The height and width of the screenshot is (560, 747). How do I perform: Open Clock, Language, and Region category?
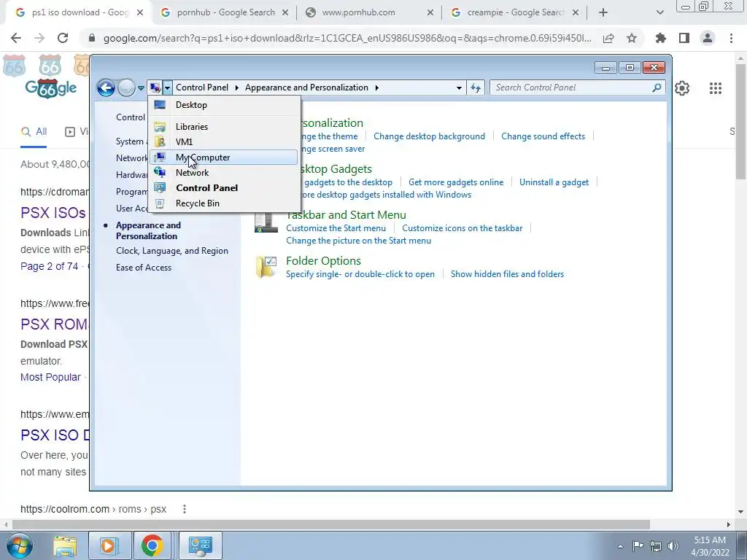[172, 251]
